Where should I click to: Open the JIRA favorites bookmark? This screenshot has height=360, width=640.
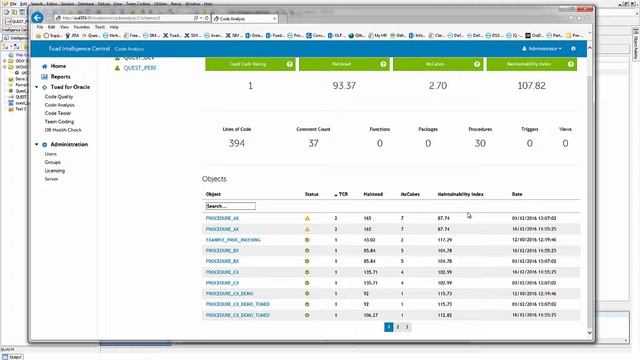pyautogui.click(x=72, y=36)
